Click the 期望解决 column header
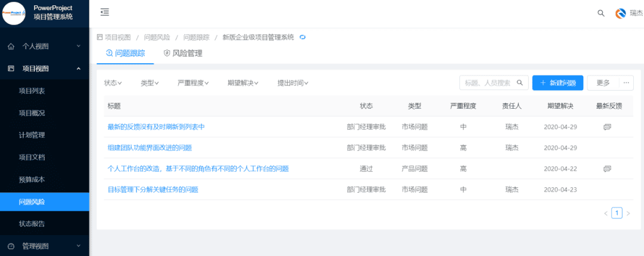The width and height of the screenshot is (644, 256). tap(560, 106)
